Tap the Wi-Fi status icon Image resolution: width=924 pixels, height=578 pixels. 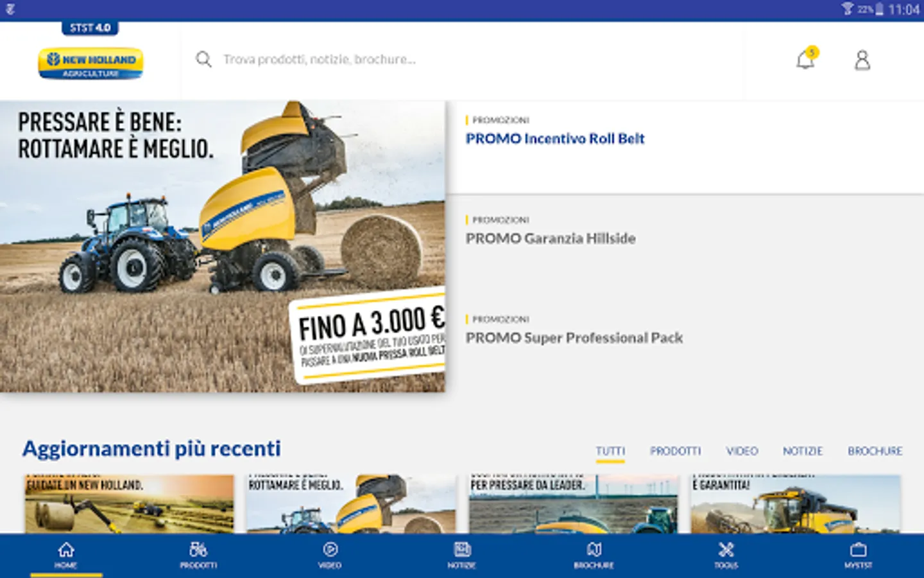point(848,8)
